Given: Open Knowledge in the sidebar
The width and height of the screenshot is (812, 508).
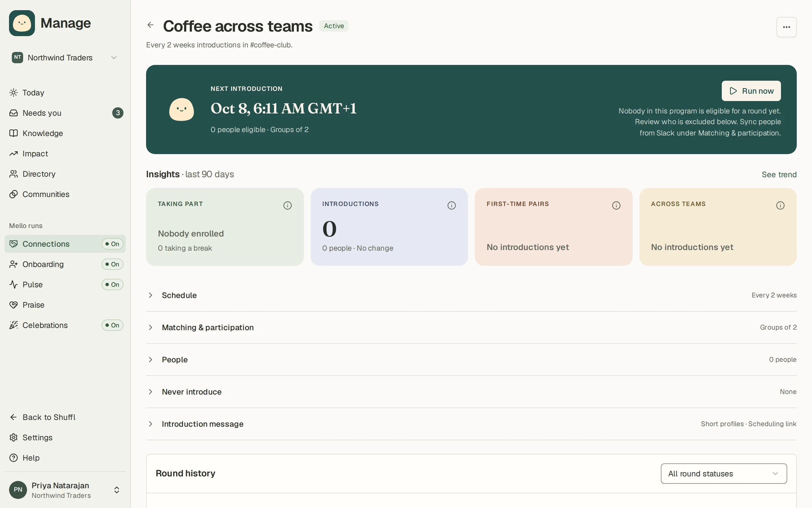Looking at the screenshot, I should click(65, 133).
